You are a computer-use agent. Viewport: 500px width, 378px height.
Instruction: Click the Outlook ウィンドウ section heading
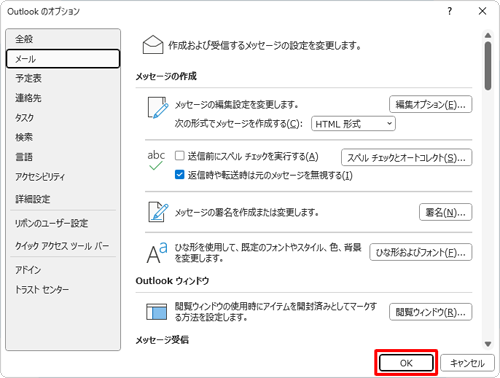tap(172, 281)
